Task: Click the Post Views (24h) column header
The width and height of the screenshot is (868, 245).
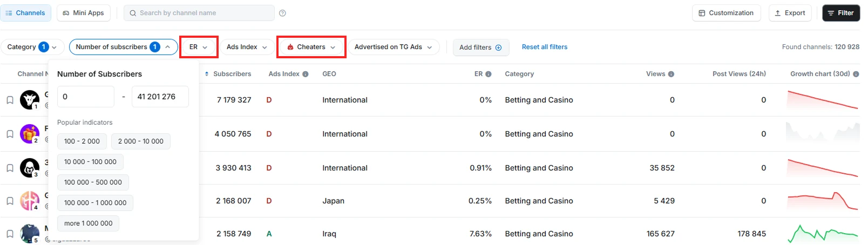Action: click(x=739, y=74)
